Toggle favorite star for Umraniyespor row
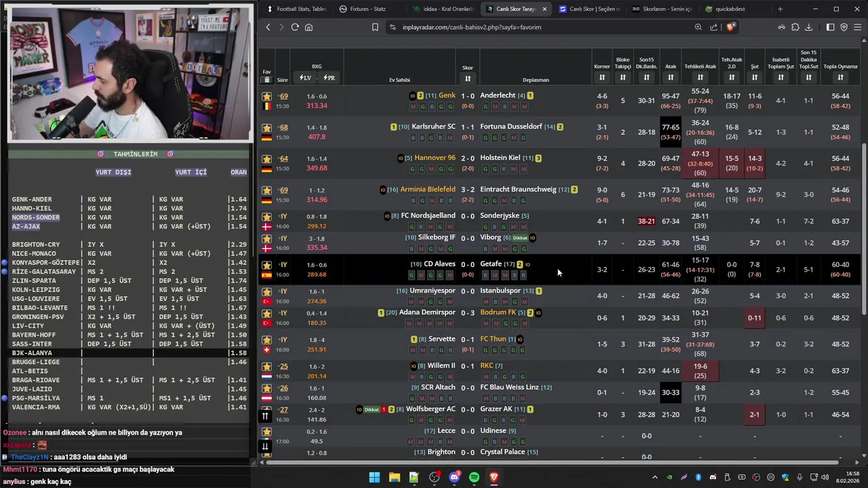This screenshot has width=868, height=488. click(267, 291)
